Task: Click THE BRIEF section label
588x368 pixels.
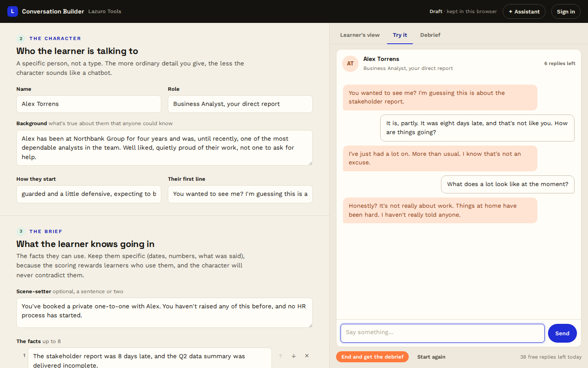Action: 46,231
